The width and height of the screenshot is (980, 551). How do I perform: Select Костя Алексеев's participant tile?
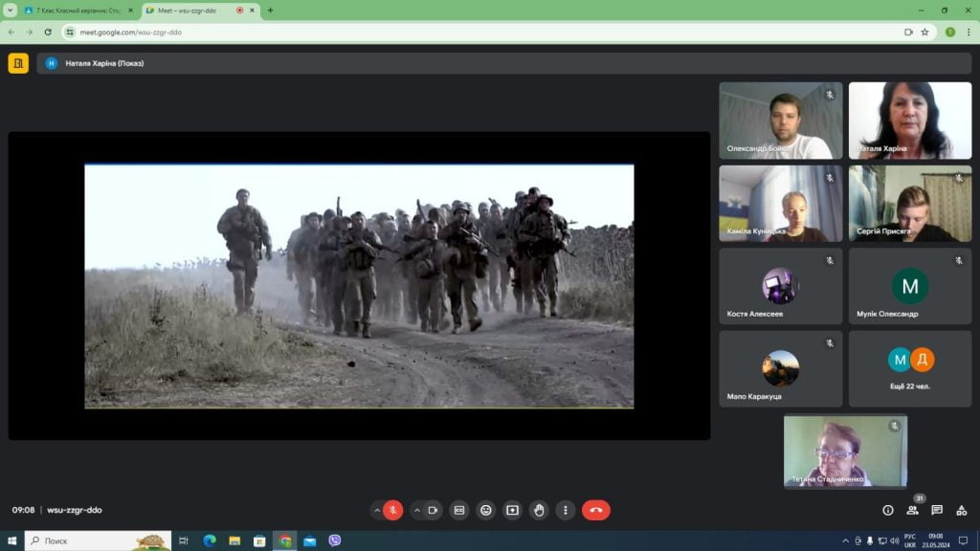click(x=781, y=286)
